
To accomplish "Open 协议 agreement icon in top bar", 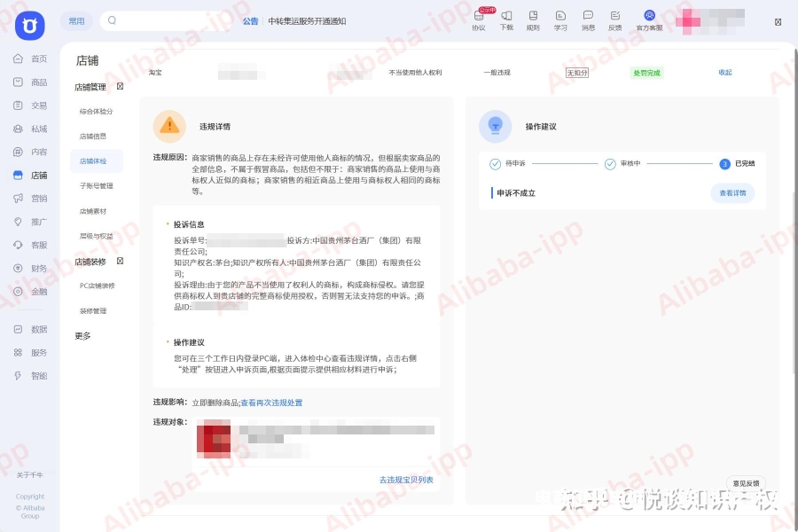I will (x=479, y=16).
